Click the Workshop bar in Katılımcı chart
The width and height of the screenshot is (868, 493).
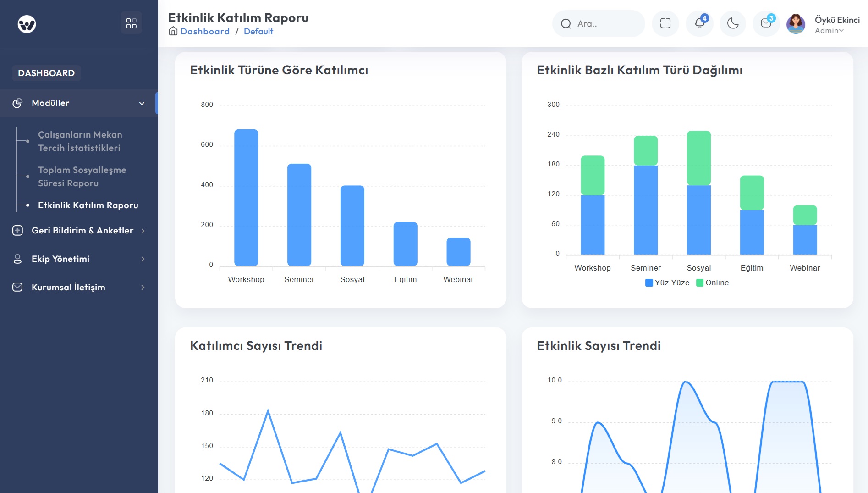[x=246, y=198]
